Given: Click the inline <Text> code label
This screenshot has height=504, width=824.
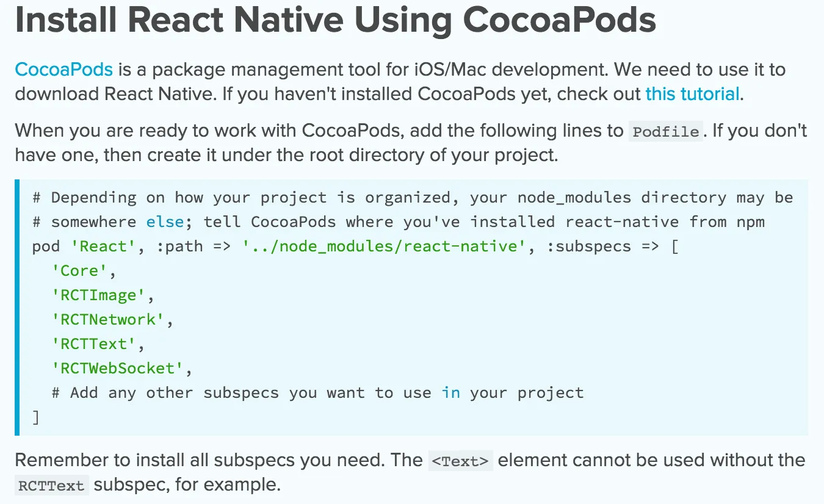Looking at the screenshot, I should 460,461.
